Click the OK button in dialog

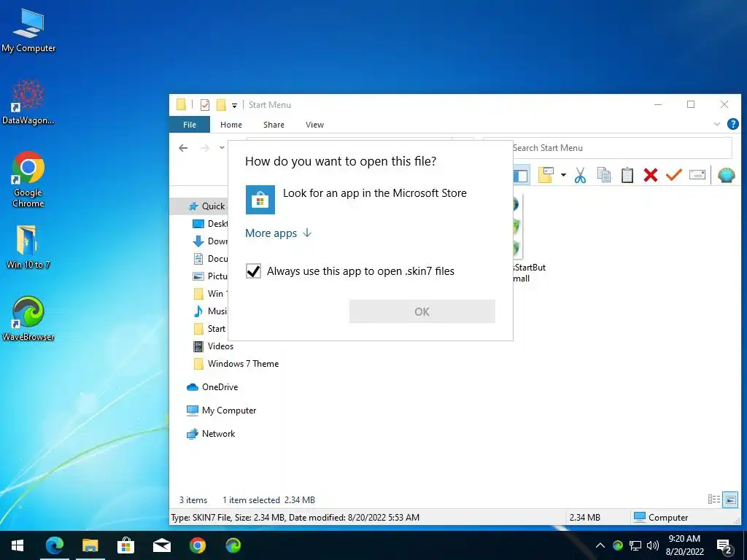[x=422, y=311]
